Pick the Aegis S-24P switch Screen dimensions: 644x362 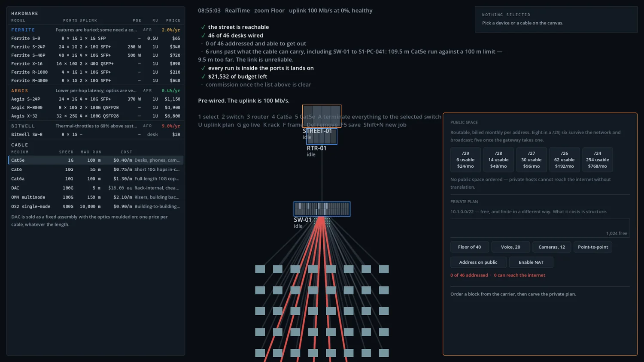pos(96,99)
